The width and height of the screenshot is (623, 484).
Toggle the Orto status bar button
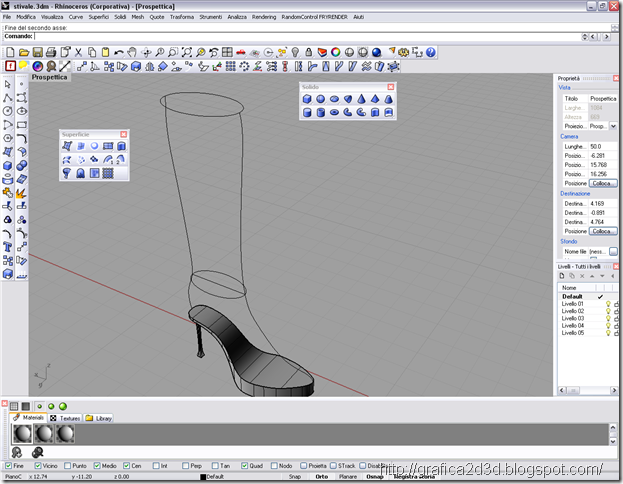[322, 476]
